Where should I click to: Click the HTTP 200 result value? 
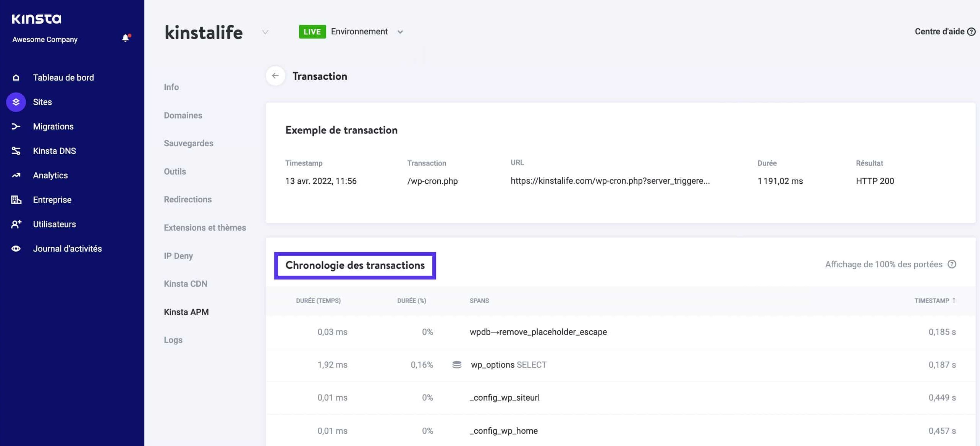point(875,181)
